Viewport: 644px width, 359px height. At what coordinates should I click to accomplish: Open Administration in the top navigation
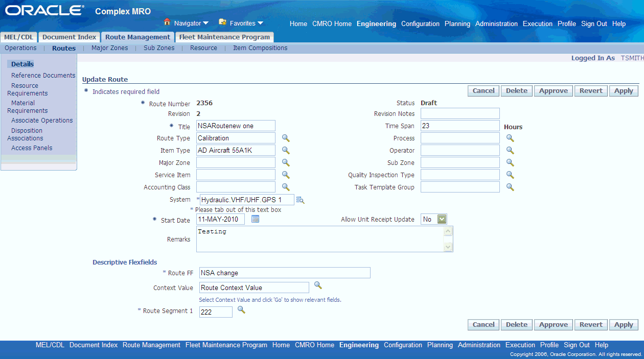click(496, 24)
